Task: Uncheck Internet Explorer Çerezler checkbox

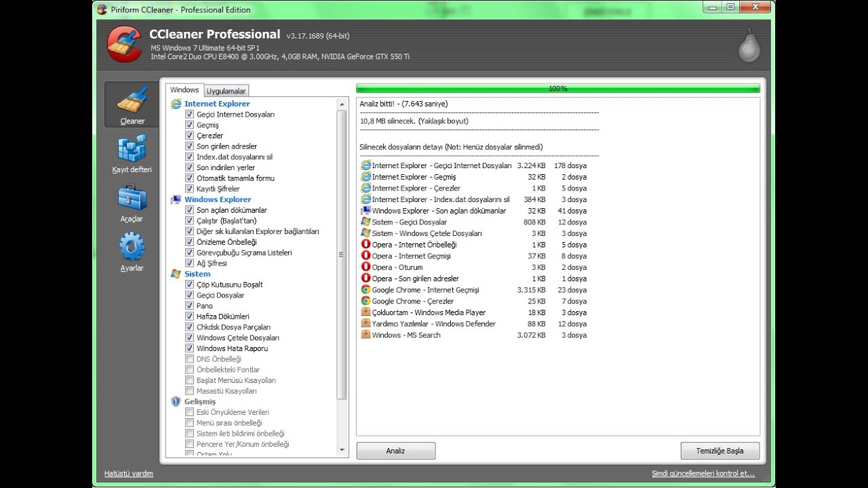Action: 190,136
